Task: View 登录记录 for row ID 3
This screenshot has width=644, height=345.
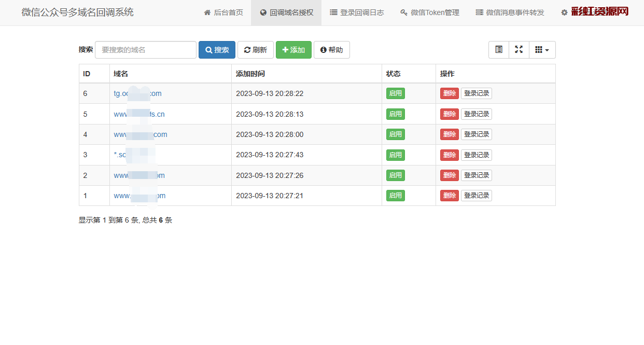Action: click(476, 155)
